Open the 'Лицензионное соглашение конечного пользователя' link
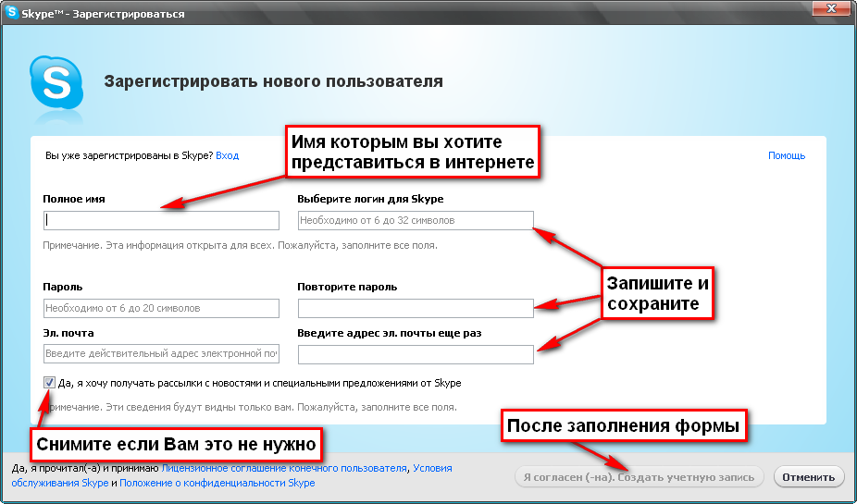Screen dimensions: 857x504 (284, 468)
